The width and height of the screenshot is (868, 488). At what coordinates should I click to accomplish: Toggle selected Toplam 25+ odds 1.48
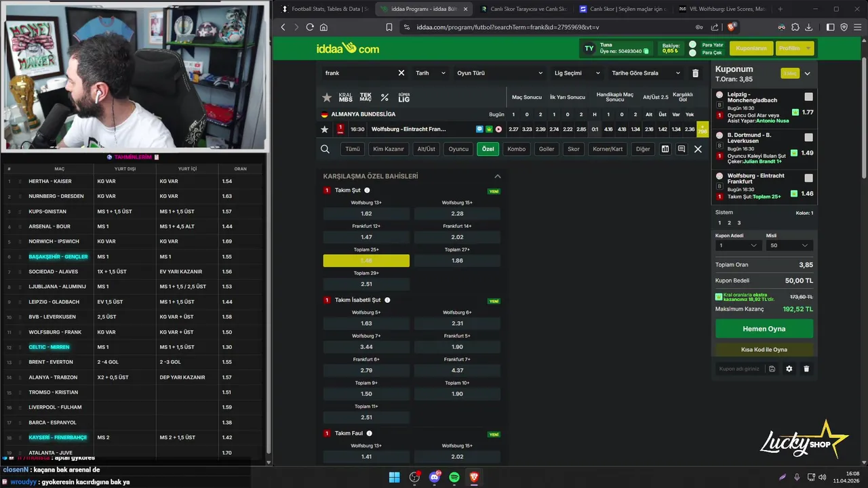pos(366,261)
